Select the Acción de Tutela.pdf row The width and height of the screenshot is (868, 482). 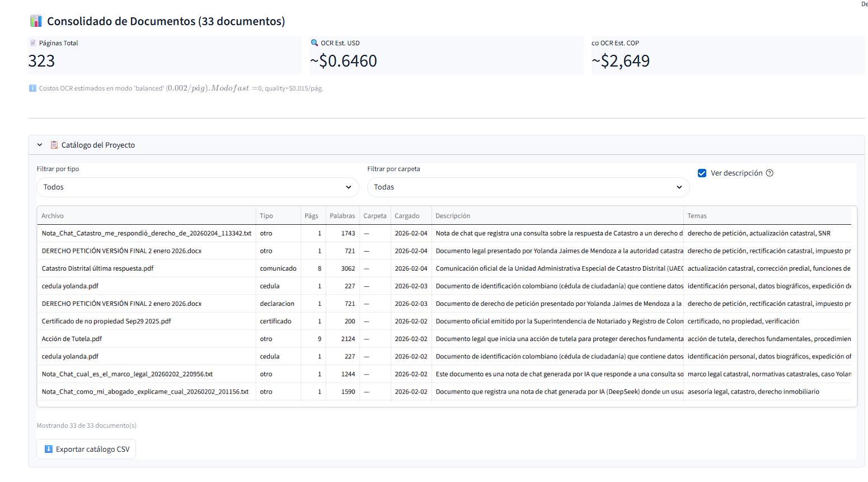(x=72, y=339)
